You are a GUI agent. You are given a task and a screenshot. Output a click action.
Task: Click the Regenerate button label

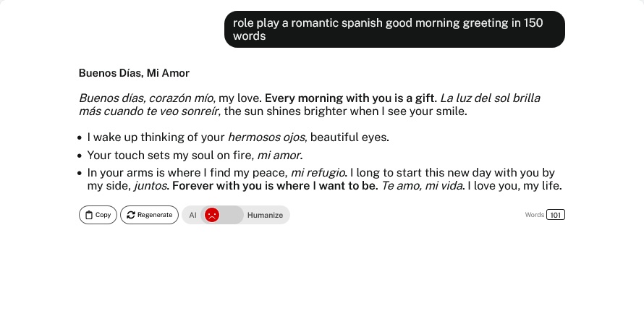pos(155,215)
